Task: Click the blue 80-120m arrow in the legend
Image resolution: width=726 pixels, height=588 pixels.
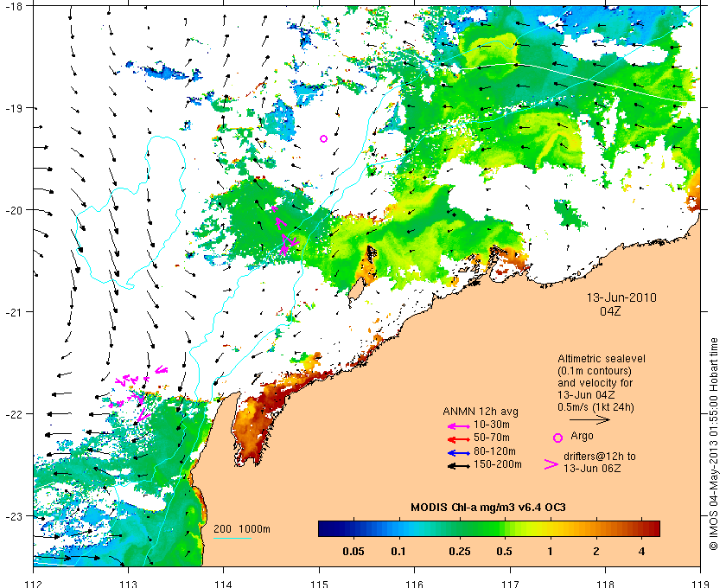Action: [458, 453]
